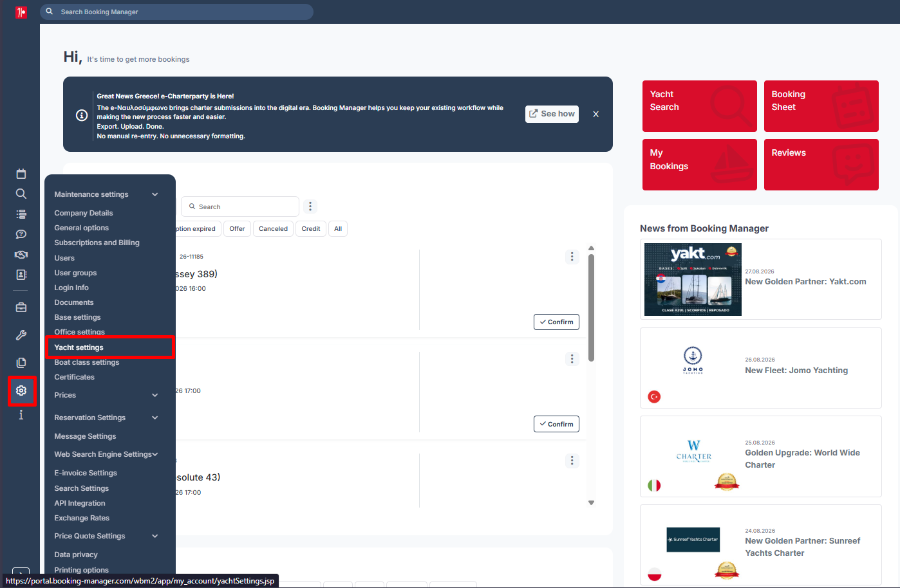The image size is (900, 588).
Task: Open the Reviews tile
Action: point(821,165)
